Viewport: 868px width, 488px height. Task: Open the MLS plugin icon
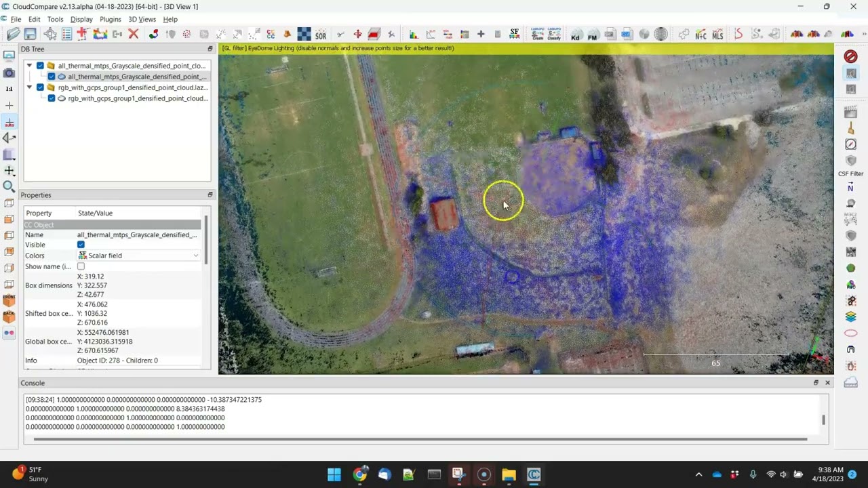click(717, 34)
